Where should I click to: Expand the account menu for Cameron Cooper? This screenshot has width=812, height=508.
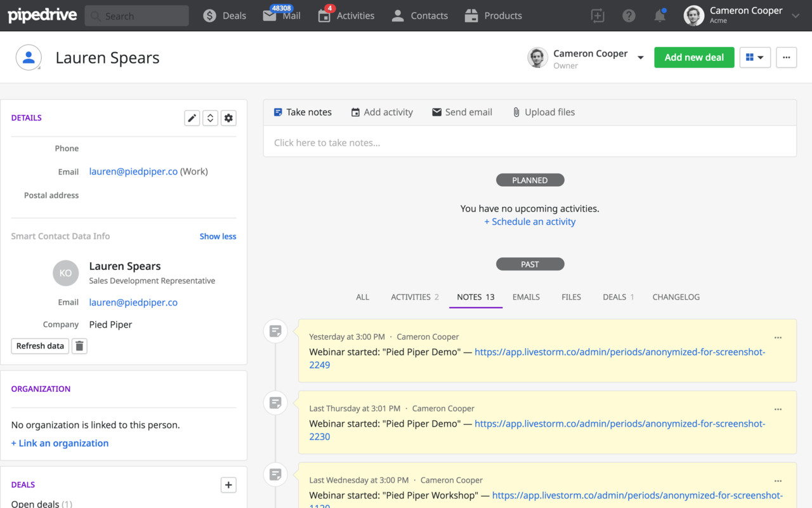796,16
